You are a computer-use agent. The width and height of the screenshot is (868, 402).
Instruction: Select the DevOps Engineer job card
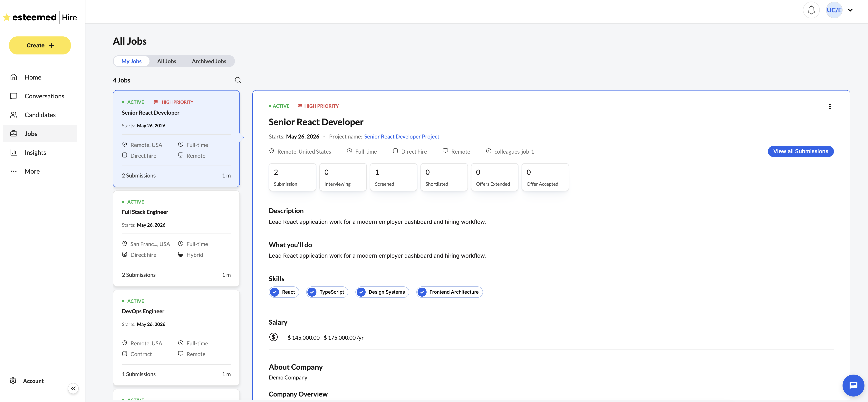tap(176, 338)
